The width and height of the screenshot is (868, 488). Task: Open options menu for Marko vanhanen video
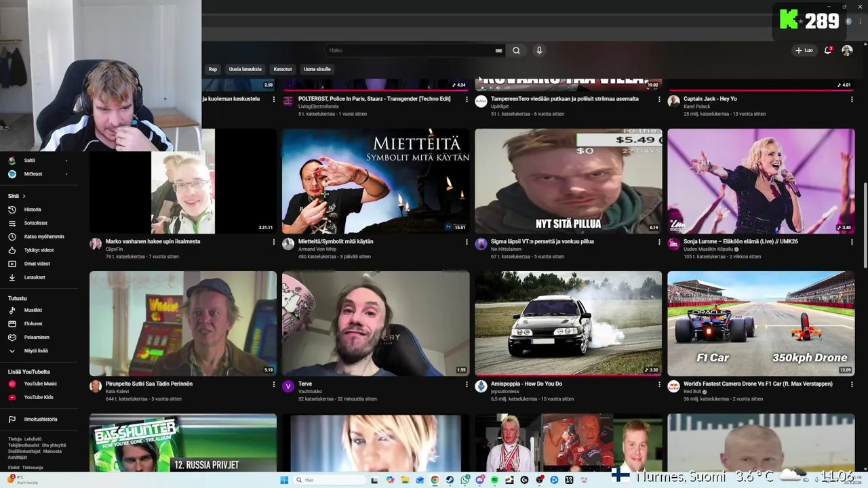274,242
